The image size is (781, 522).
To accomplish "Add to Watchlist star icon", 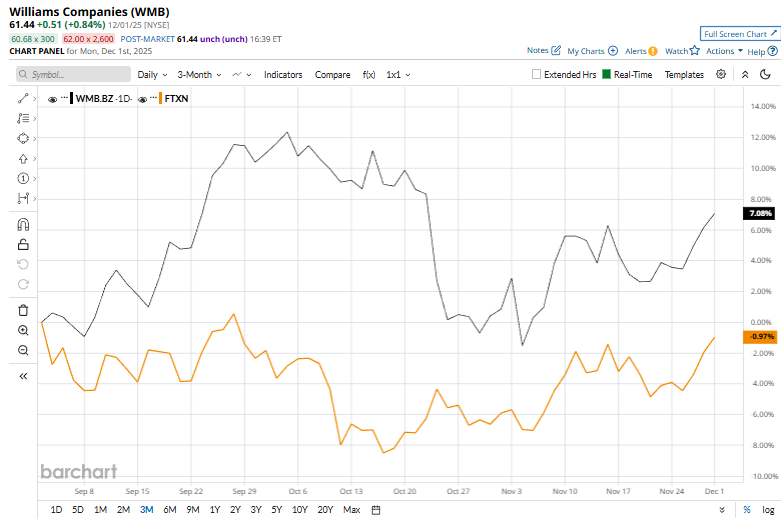I will point(695,50).
